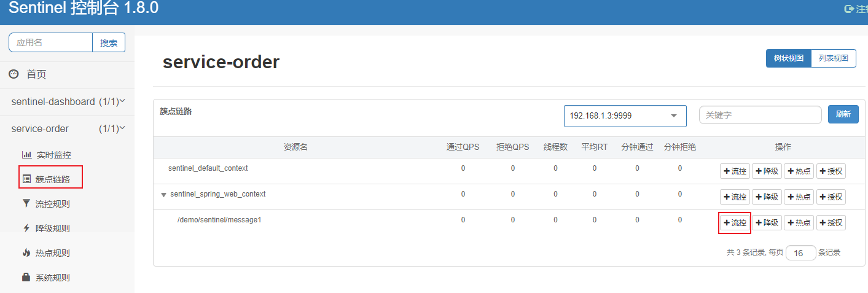The height and width of the screenshot is (293, 868).
Task: Click the logout icon in header
Action: click(850, 9)
